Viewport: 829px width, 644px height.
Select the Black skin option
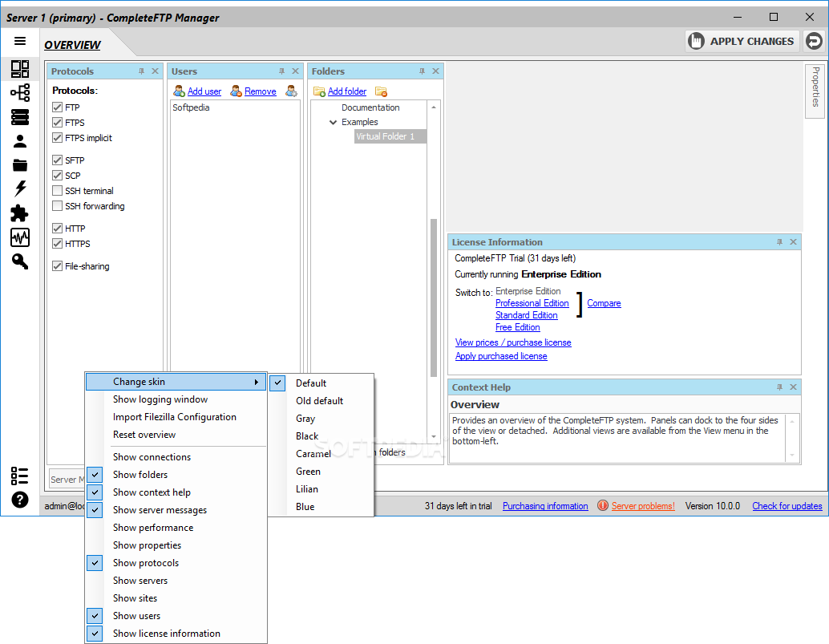pos(321,436)
